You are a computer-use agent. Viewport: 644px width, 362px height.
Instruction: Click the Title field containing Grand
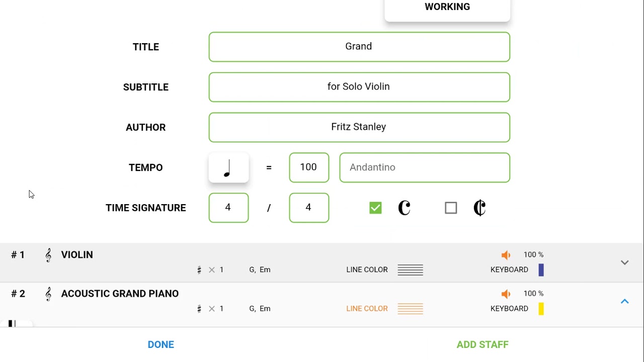coord(359,47)
